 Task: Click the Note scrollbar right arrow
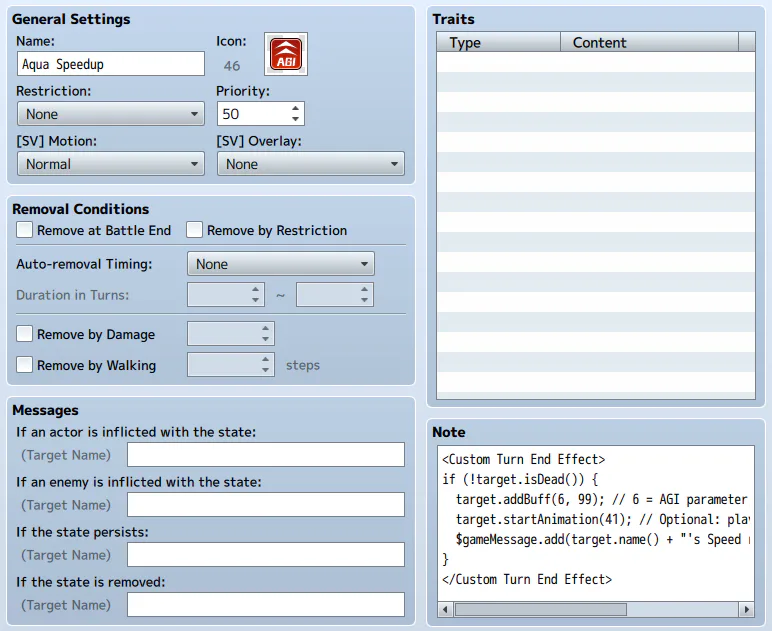pyautogui.click(x=747, y=609)
